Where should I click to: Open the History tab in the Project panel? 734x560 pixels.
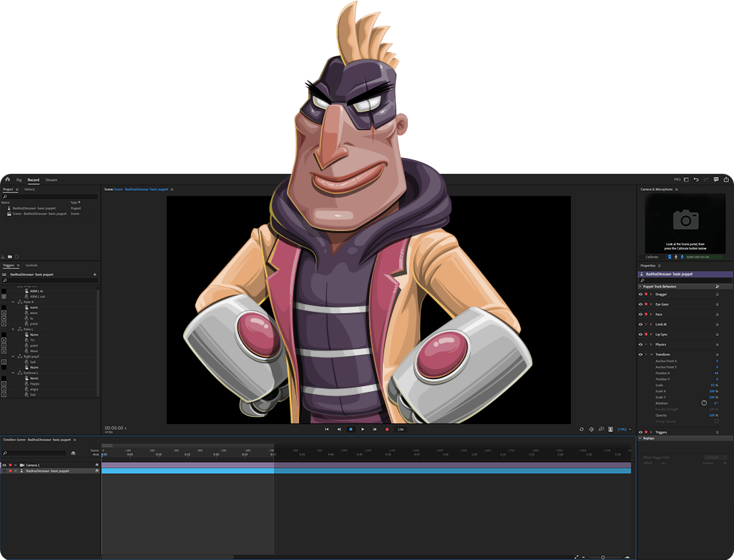coord(29,189)
